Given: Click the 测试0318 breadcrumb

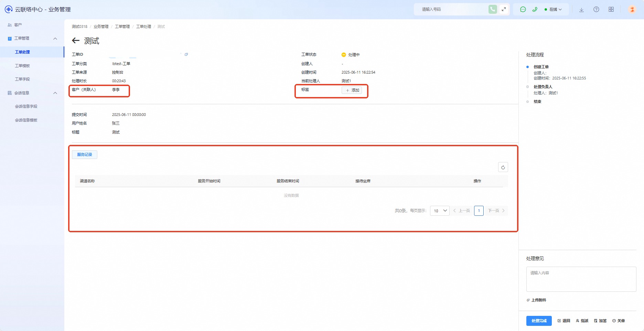Looking at the screenshot, I should tap(79, 26).
